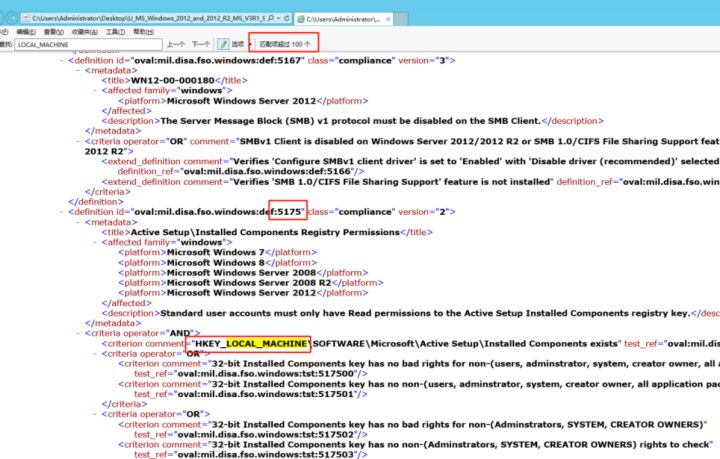
Task: Open the 编辑(E) menu
Action: pyautogui.click(x=26, y=32)
